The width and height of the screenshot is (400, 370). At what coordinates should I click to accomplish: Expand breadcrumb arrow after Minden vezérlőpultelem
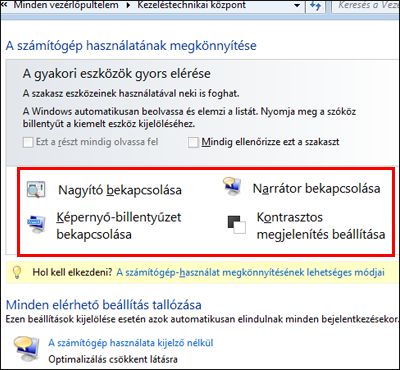click(x=129, y=5)
